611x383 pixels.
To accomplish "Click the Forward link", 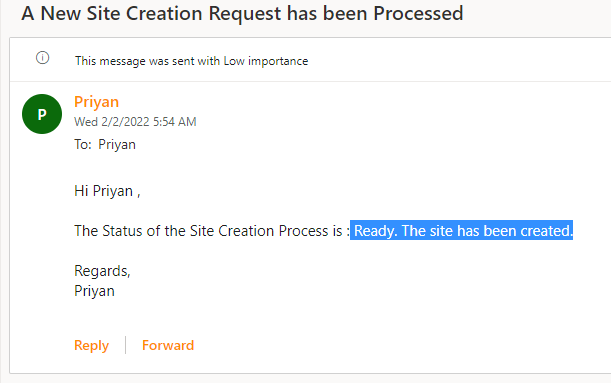I will click(168, 345).
